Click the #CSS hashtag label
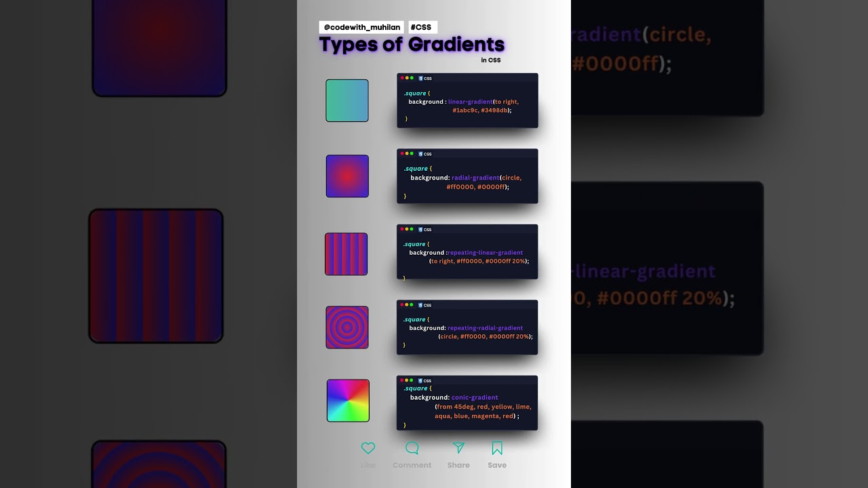 coord(422,27)
